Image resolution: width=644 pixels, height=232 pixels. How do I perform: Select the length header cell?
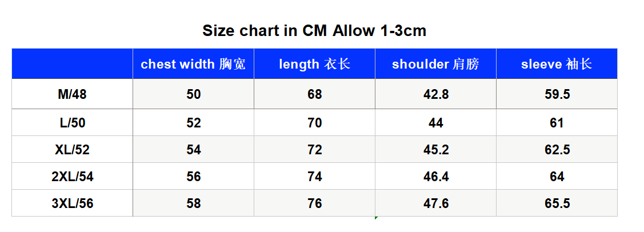click(x=315, y=64)
